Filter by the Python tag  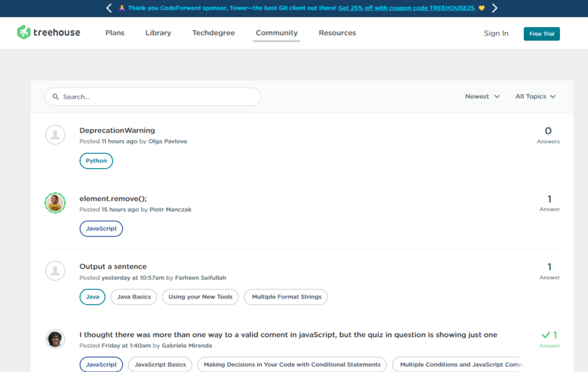(x=96, y=161)
